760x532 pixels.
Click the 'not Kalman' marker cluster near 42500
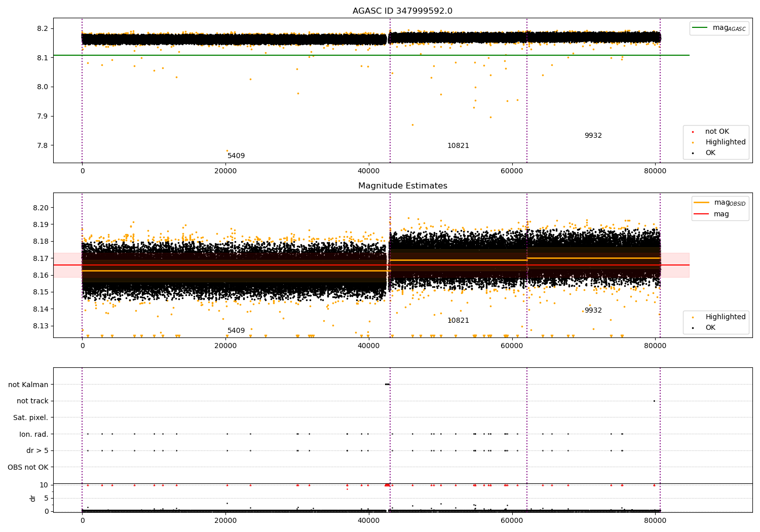coord(388,384)
